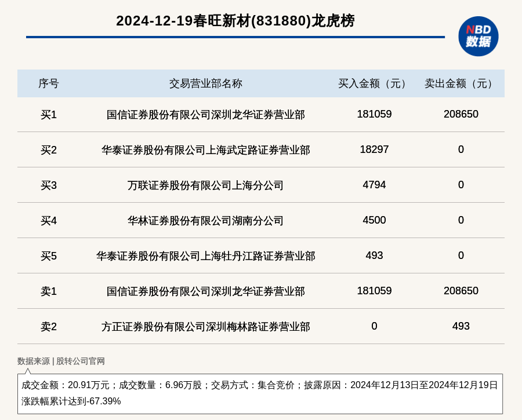The height and width of the screenshot is (420, 522).
Task: Select the 卖1 row label
Action: click(49, 291)
